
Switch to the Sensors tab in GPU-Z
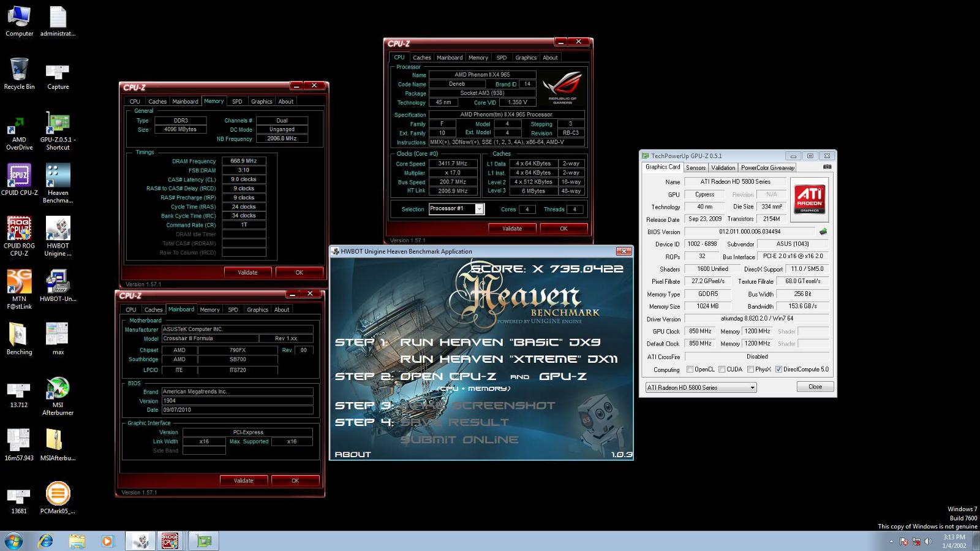click(x=695, y=167)
